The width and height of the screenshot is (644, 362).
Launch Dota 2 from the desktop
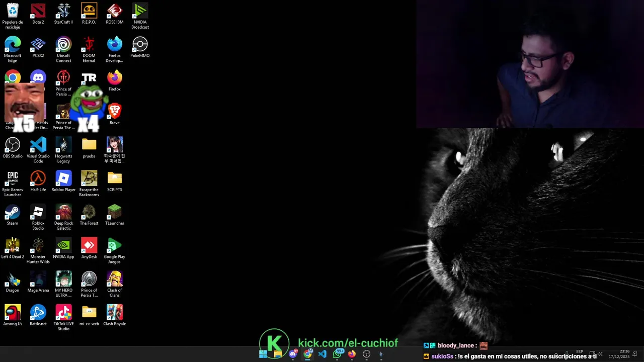pyautogui.click(x=38, y=14)
